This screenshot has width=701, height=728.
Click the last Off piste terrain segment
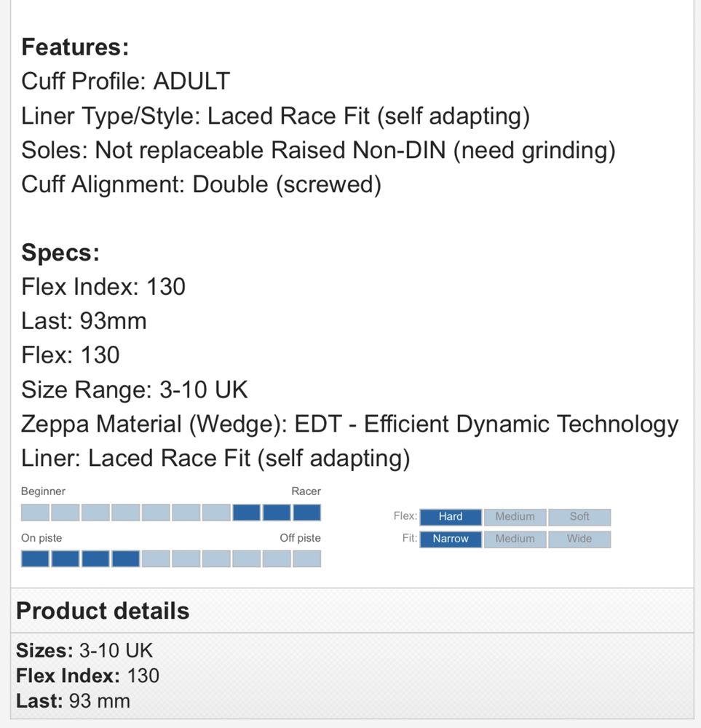click(x=307, y=558)
